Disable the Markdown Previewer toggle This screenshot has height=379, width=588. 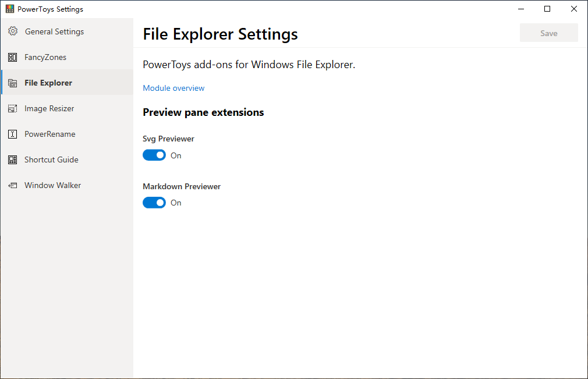coord(154,203)
